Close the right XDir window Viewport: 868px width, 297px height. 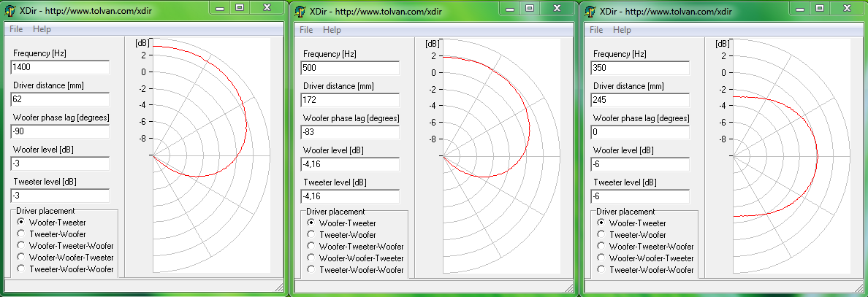(847, 8)
